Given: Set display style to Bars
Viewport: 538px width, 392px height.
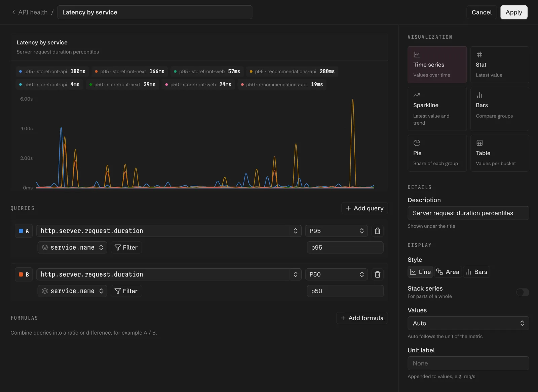Looking at the screenshot, I should (x=476, y=272).
